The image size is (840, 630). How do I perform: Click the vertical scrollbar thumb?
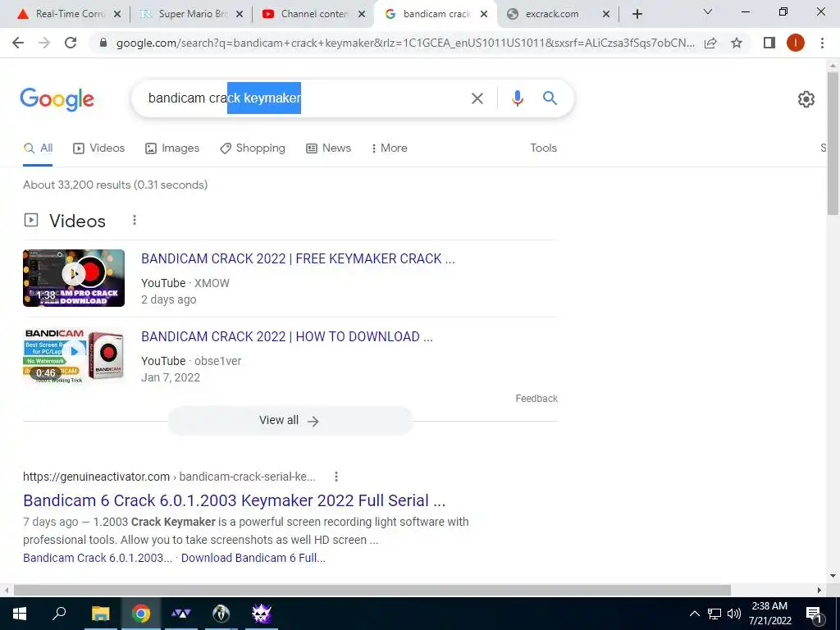pyautogui.click(x=833, y=143)
